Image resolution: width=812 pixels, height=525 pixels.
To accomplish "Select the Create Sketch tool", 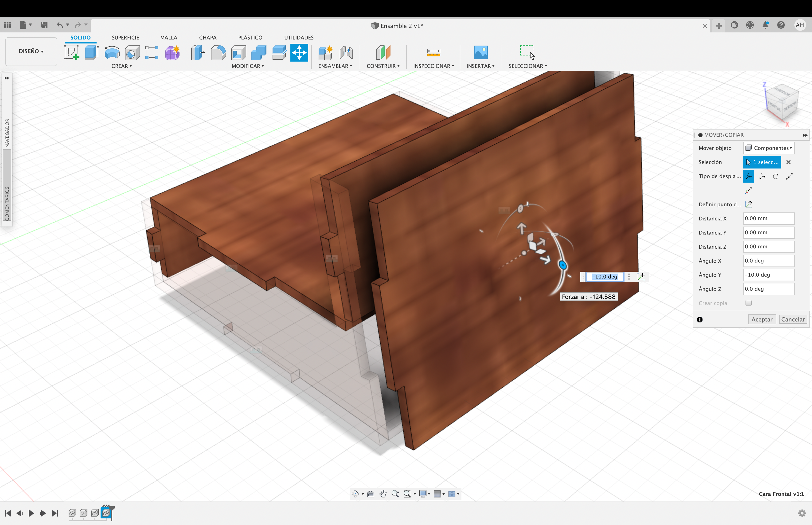I will coord(72,52).
